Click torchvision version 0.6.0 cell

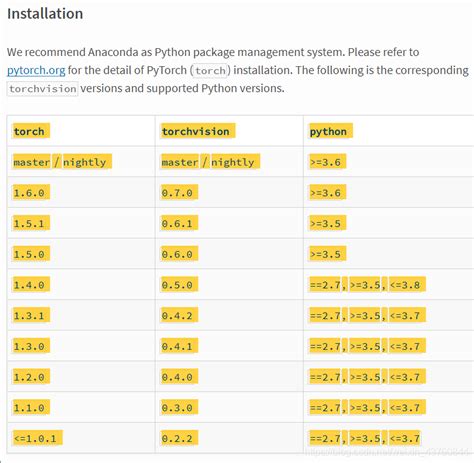click(x=179, y=254)
